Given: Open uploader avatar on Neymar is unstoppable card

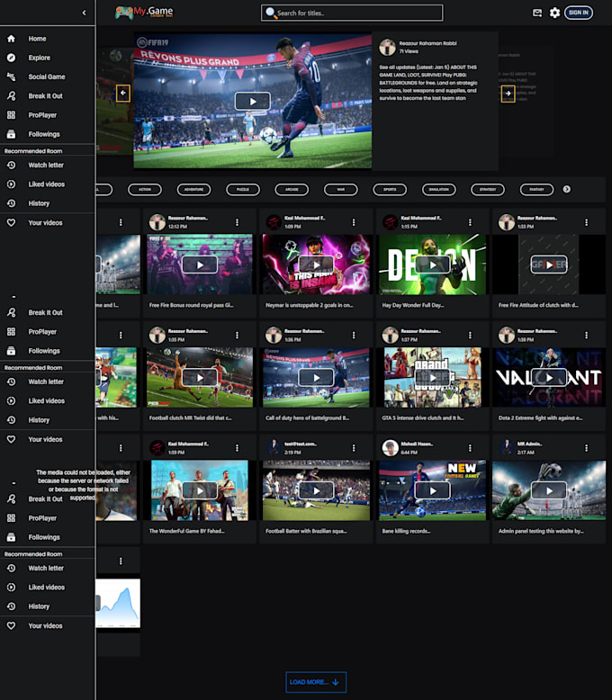Looking at the screenshot, I should click(x=274, y=222).
